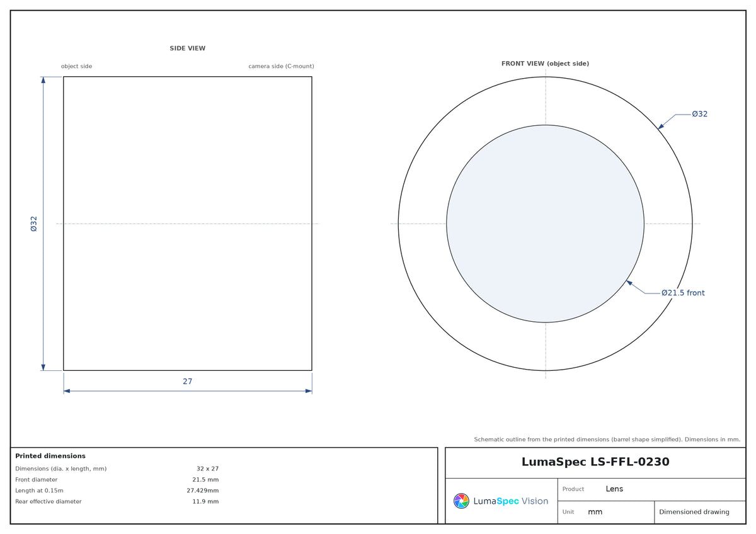The width and height of the screenshot is (756, 534).
Task: Select the 'SIDE VIEW' heading text
Action: pos(187,48)
